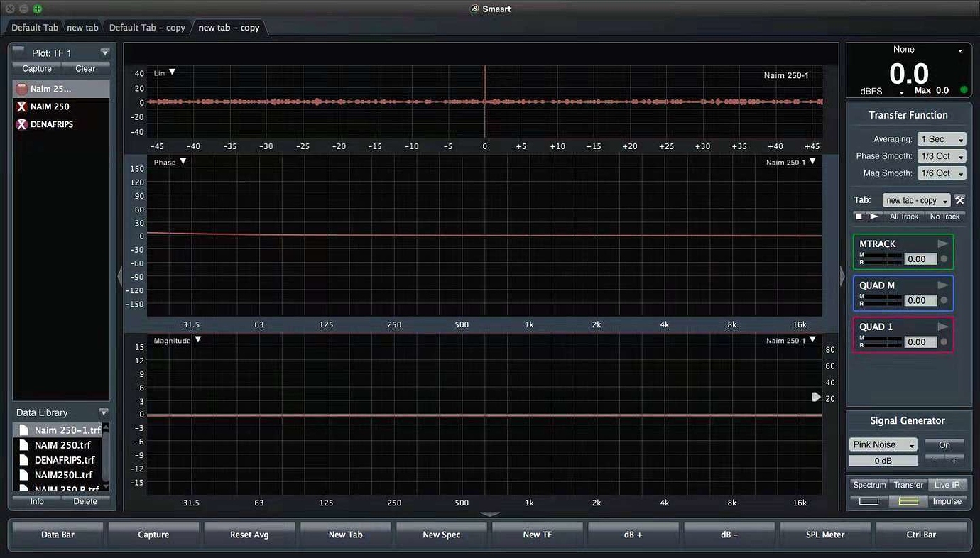Start all measurements with play icon next to All Track
Image resolution: width=980 pixels, height=558 pixels.
click(x=874, y=216)
